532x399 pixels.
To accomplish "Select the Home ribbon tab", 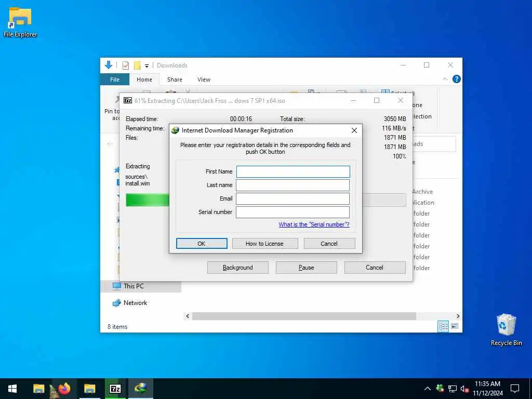I will [x=144, y=79].
